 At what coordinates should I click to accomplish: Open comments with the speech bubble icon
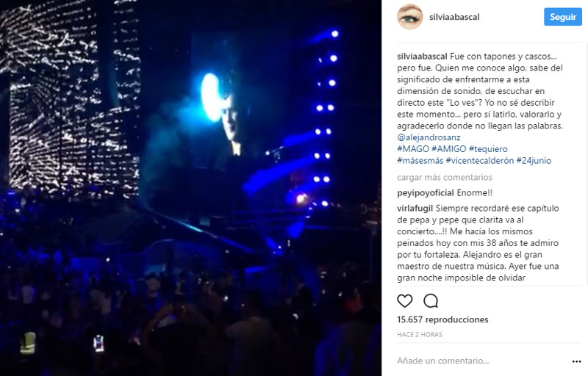point(431,300)
